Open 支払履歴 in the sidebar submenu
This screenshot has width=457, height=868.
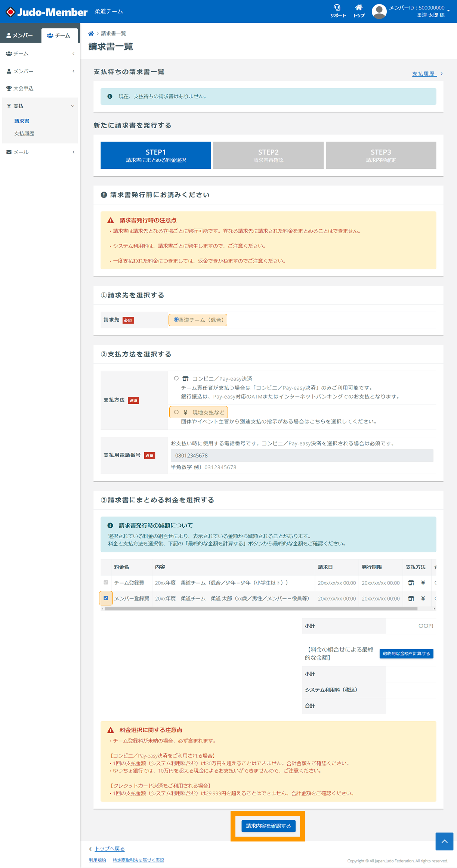(24, 133)
